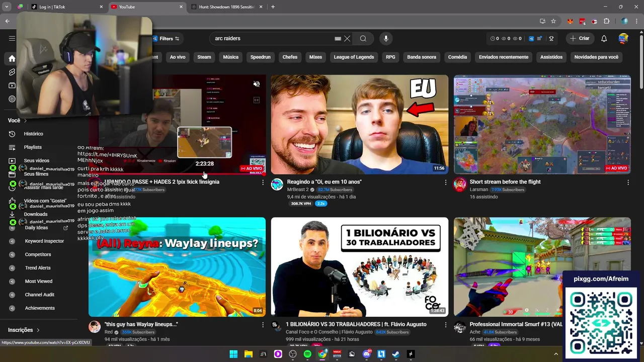Screen dimensions: 644x362
Task: Open the Waylay lineups video thumbnail
Action: [177, 267]
